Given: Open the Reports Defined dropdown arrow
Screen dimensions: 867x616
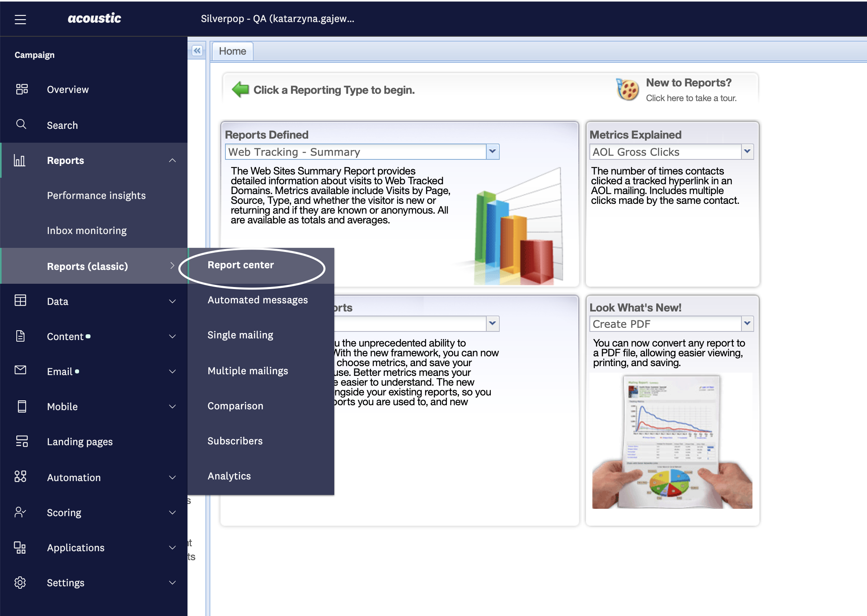Looking at the screenshot, I should tap(492, 152).
